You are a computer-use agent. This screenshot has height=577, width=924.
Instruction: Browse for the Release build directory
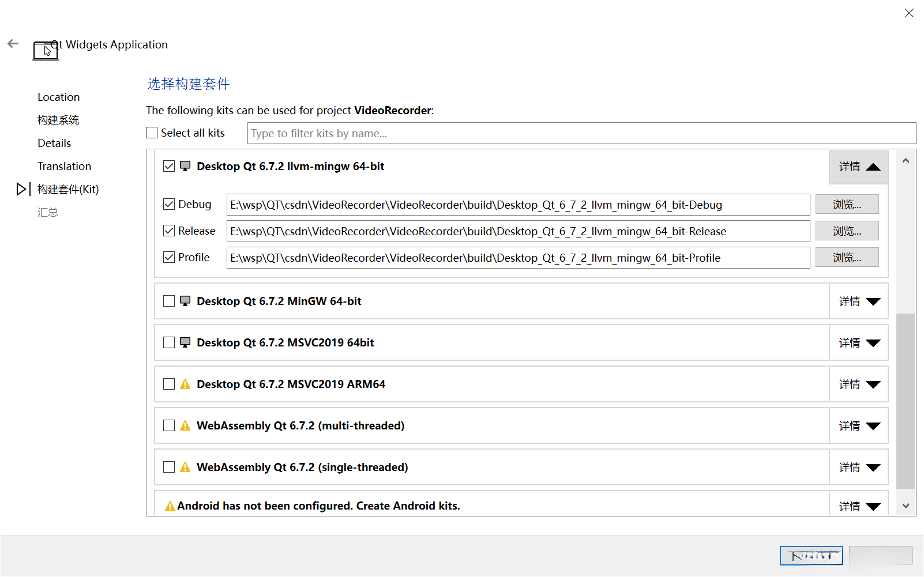pos(847,231)
